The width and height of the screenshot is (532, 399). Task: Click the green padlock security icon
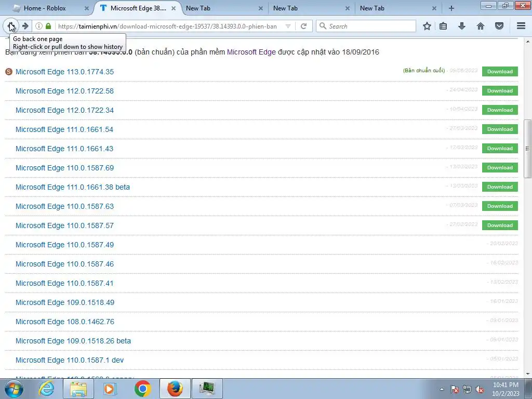(48, 26)
